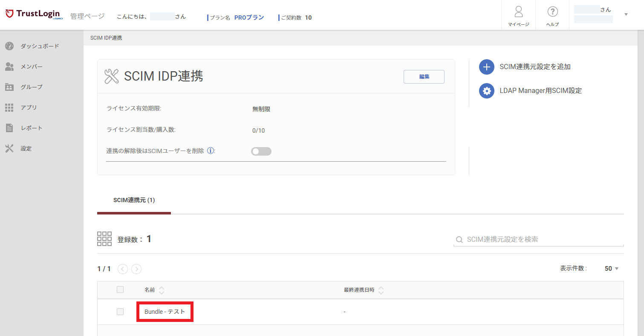Click LDAP Manager用SCIM設定 link
The height and width of the screenshot is (336, 644).
[x=540, y=91]
